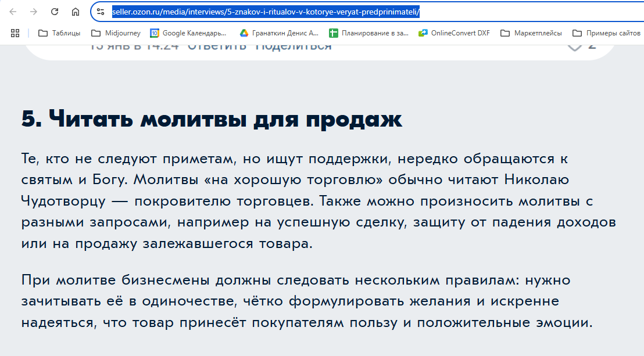Image resolution: width=644 pixels, height=356 pixels.
Task: Expand the Midjourney bookmark folder
Action: tap(116, 33)
